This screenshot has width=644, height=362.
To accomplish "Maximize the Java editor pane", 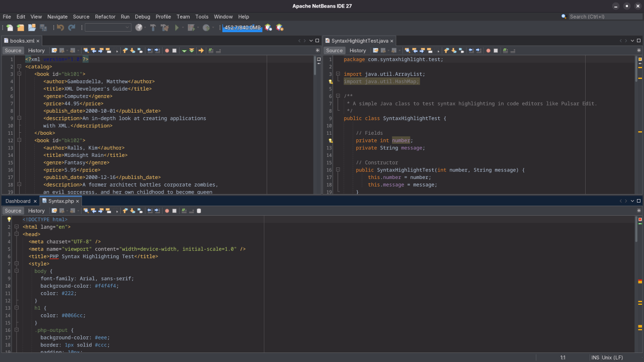I will [639, 41].
